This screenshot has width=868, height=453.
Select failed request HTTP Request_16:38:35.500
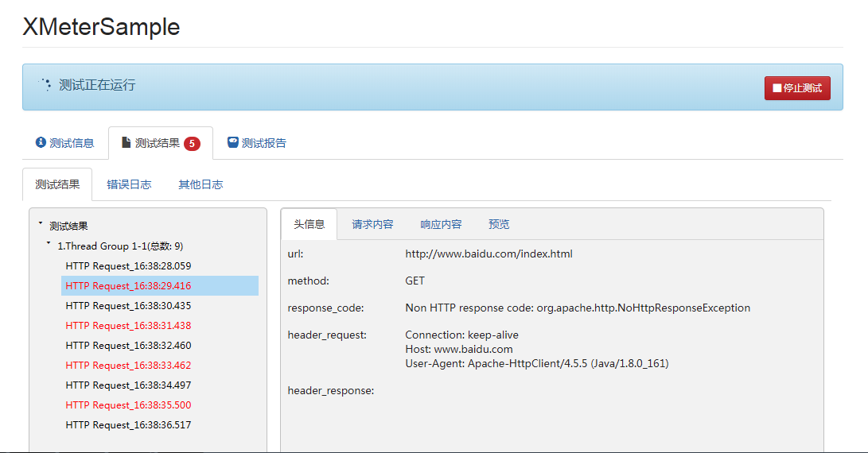coord(128,405)
